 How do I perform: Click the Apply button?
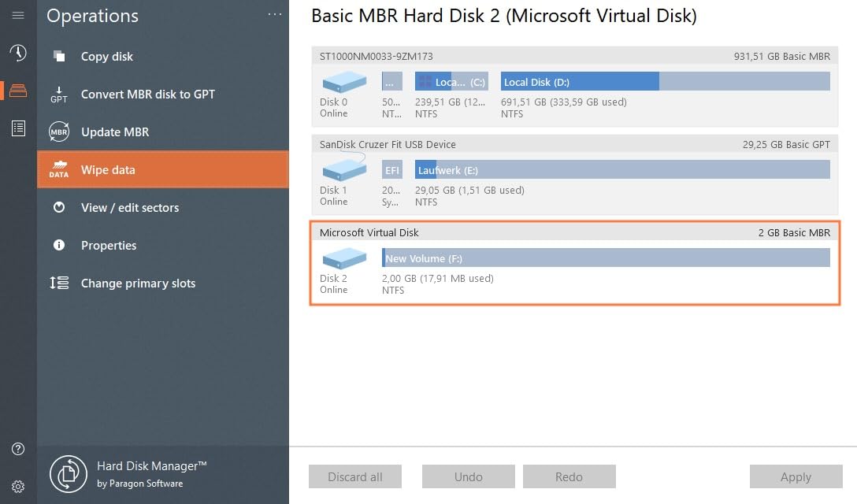[x=796, y=476]
